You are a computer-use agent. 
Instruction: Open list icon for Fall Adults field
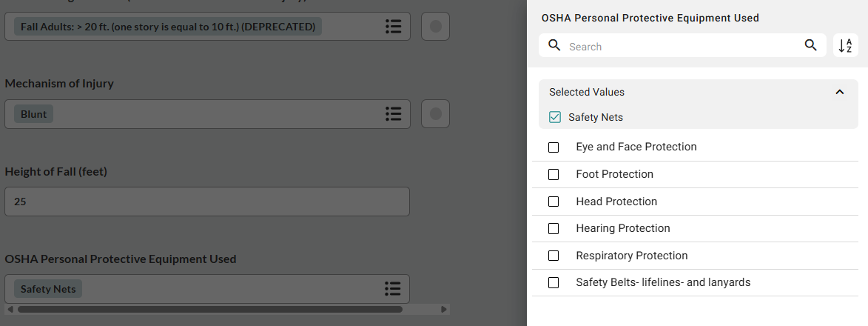click(x=394, y=27)
